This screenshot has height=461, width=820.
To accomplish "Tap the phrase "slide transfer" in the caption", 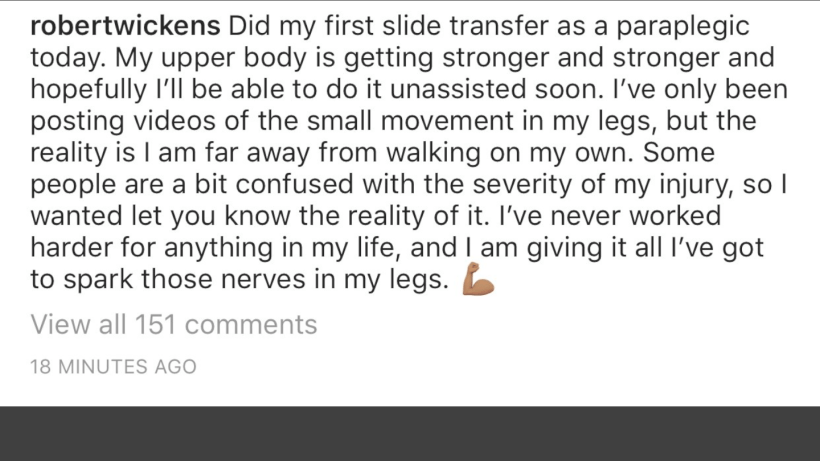I will coord(463,23).
